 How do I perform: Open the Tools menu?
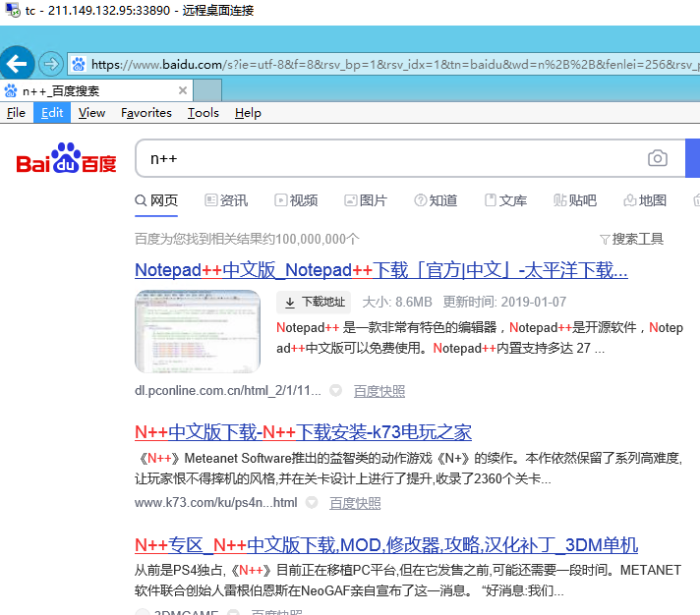(204, 113)
